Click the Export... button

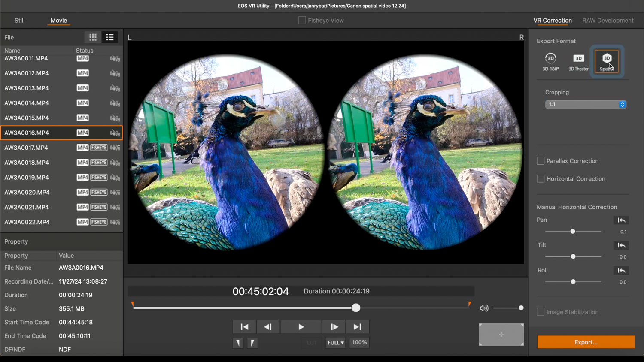[586, 342]
